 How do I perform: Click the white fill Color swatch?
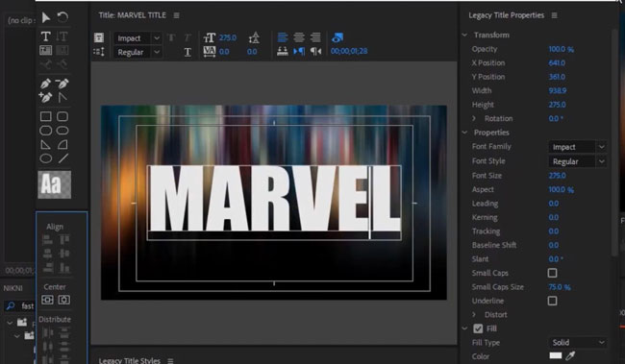(x=556, y=355)
